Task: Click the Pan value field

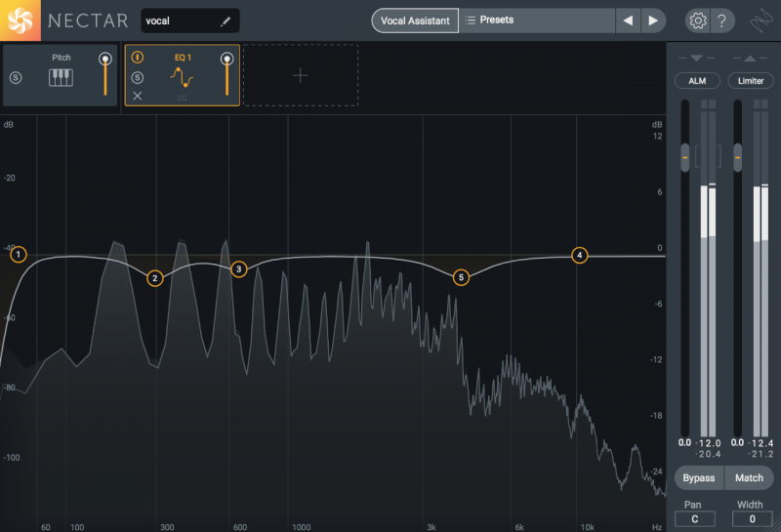Action: (695, 518)
